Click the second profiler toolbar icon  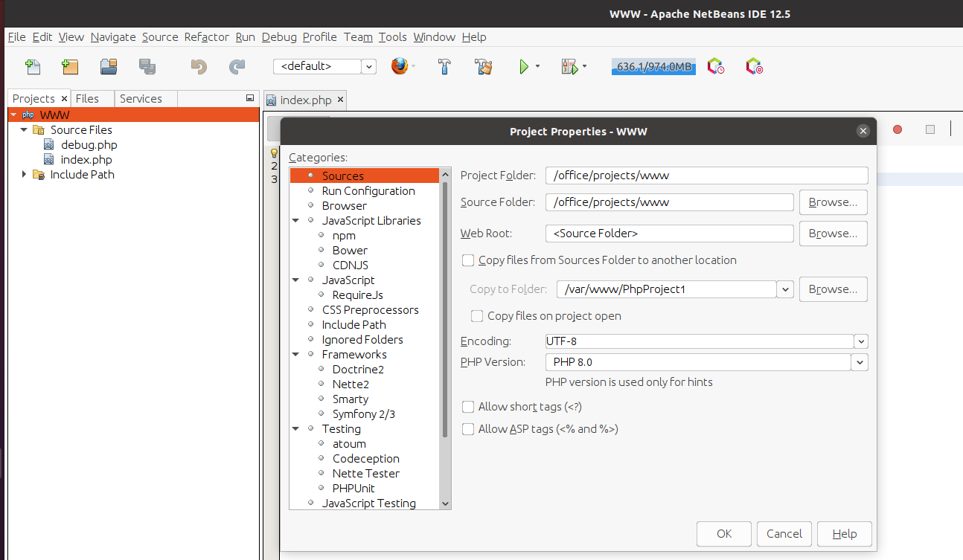(755, 67)
